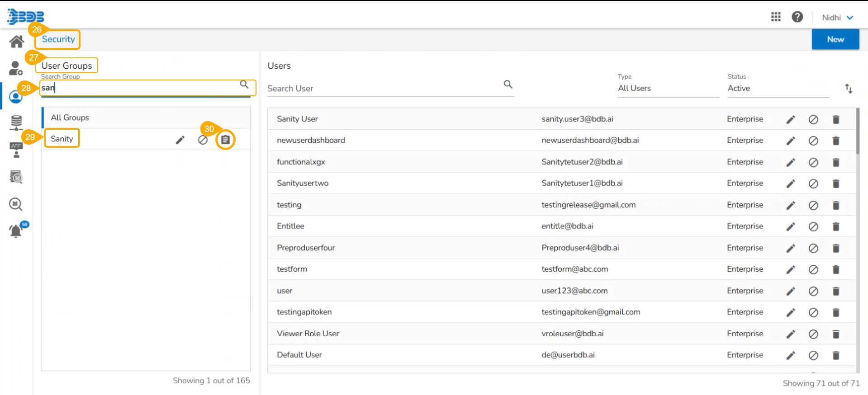Click the edit pencil for Sanity group

pos(180,140)
